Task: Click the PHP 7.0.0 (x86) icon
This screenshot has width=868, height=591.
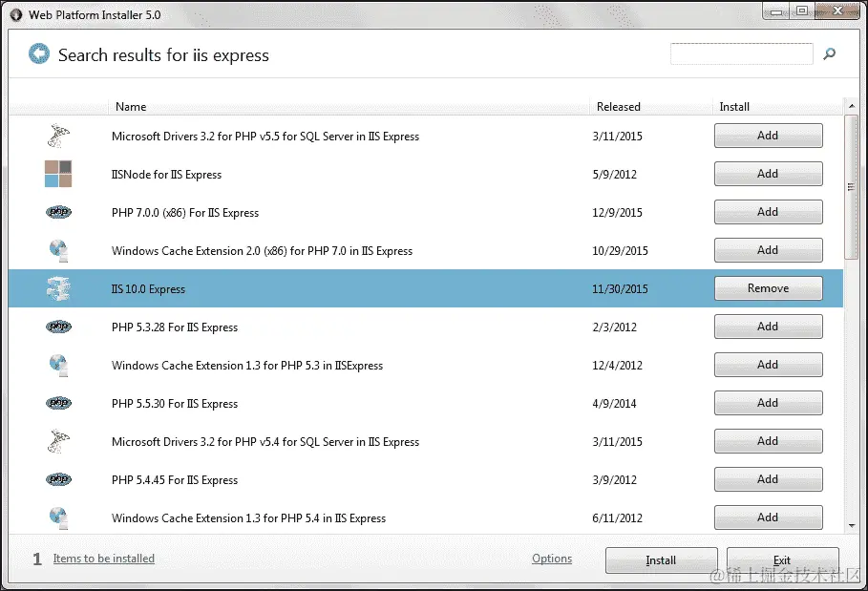Action: pyautogui.click(x=58, y=212)
